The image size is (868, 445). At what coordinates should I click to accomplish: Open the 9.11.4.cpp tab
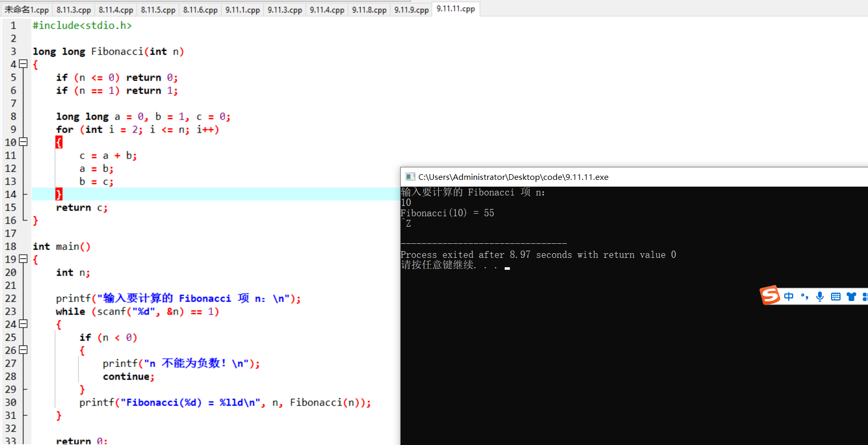point(327,9)
